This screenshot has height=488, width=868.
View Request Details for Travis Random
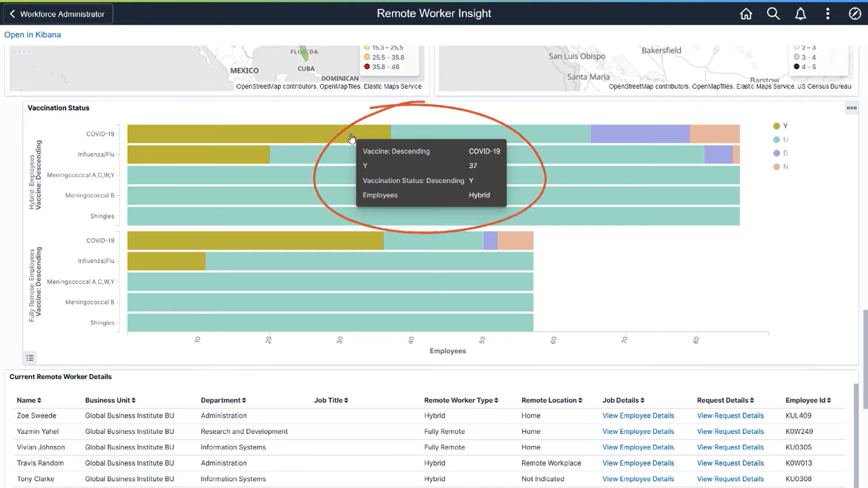coord(729,463)
